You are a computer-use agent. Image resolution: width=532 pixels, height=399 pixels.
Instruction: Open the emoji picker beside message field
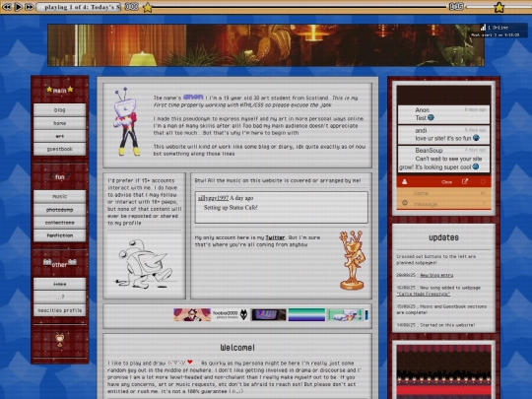405,203
